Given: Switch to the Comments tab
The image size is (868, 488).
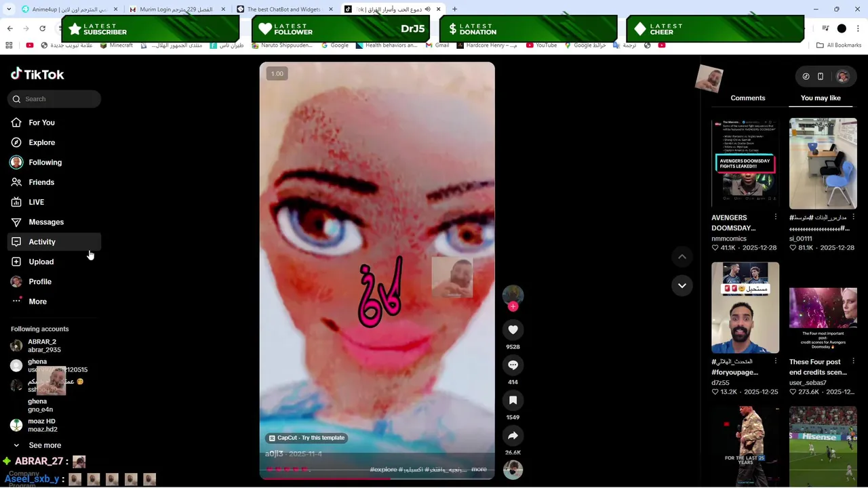Looking at the screenshot, I should [748, 98].
